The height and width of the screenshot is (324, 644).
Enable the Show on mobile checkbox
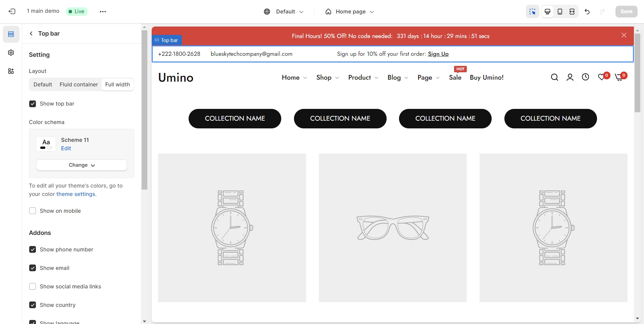(33, 211)
